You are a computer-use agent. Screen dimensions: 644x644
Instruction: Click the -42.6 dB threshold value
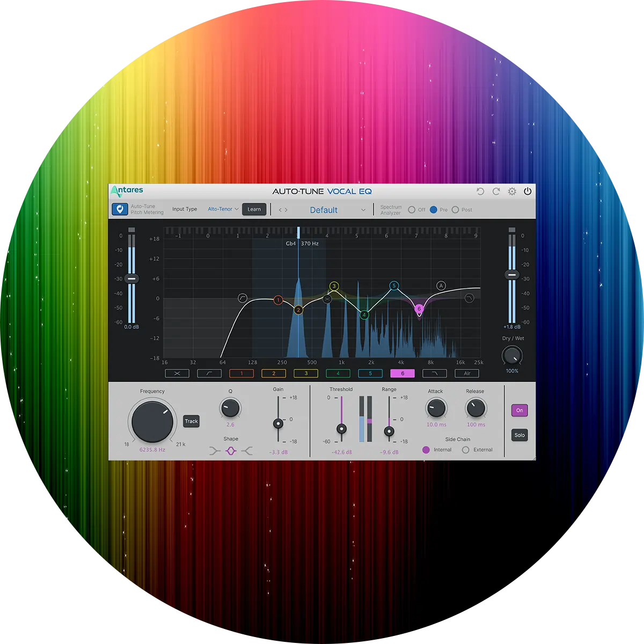tap(342, 452)
